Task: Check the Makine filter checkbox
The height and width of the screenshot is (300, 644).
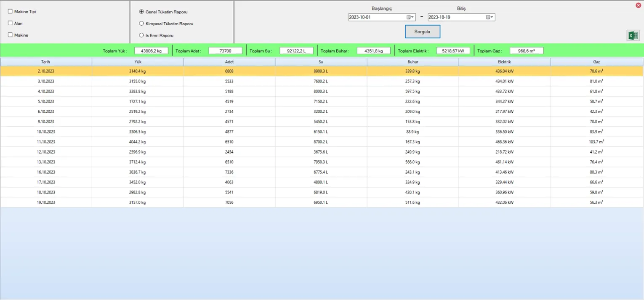Action: [10, 35]
